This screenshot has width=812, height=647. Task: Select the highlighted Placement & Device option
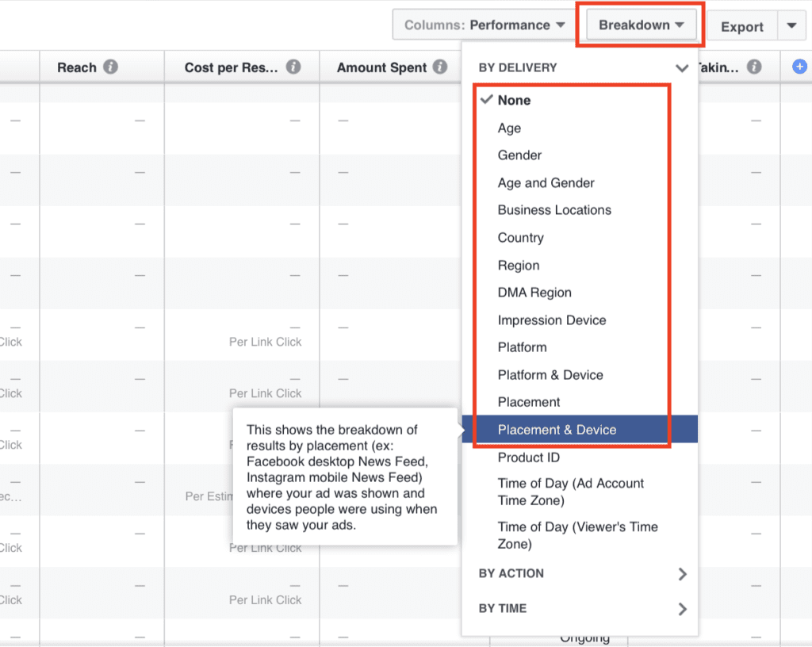[580, 430]
